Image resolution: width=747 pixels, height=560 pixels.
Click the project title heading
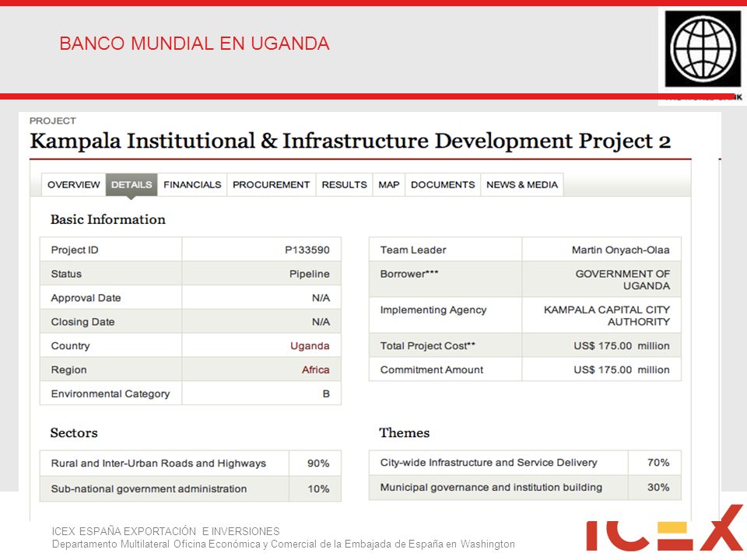pos(350,141)
